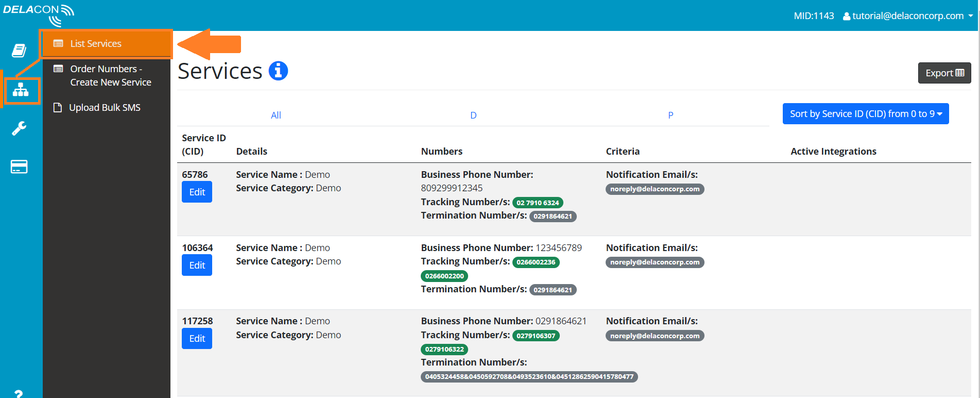
Task: Open the wrench tools sidebar icon
Action: pyautogui.click(x=19, y=128)
